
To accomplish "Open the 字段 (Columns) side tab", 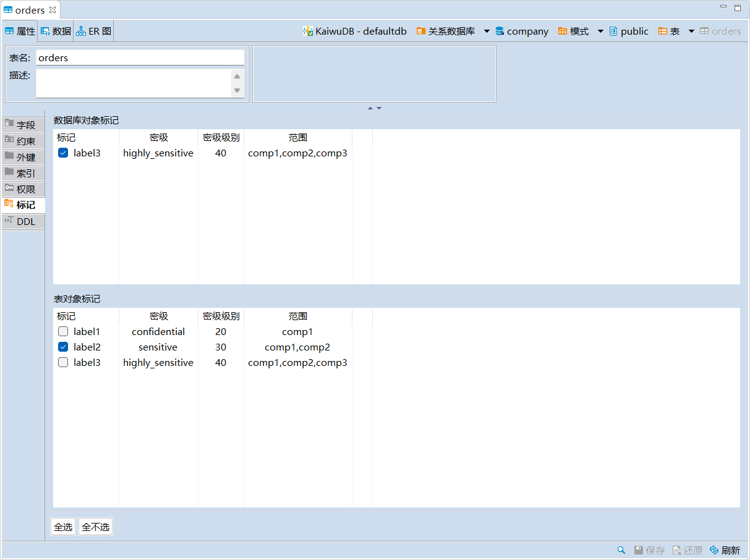I will point(23,125).
